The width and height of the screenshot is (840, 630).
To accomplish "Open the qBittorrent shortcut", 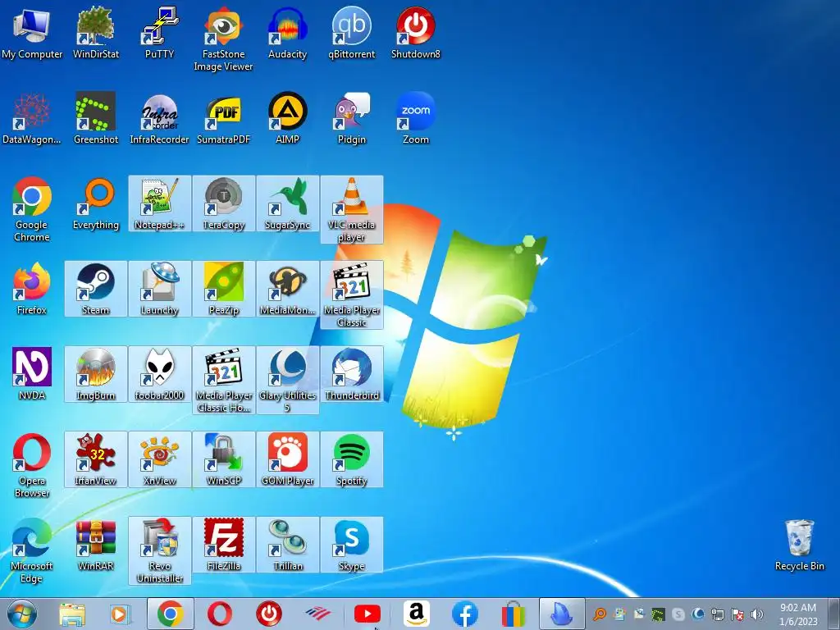I will pos(351,32).
